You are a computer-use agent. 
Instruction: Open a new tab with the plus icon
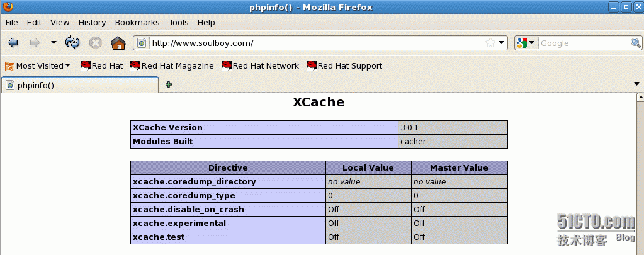pyautogui.click(x=169, y=84)
